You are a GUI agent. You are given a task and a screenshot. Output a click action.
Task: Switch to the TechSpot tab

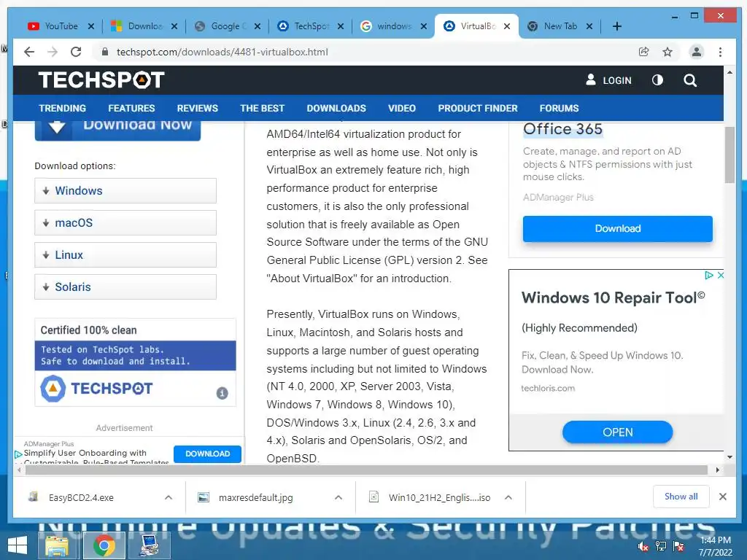(311, 26)
